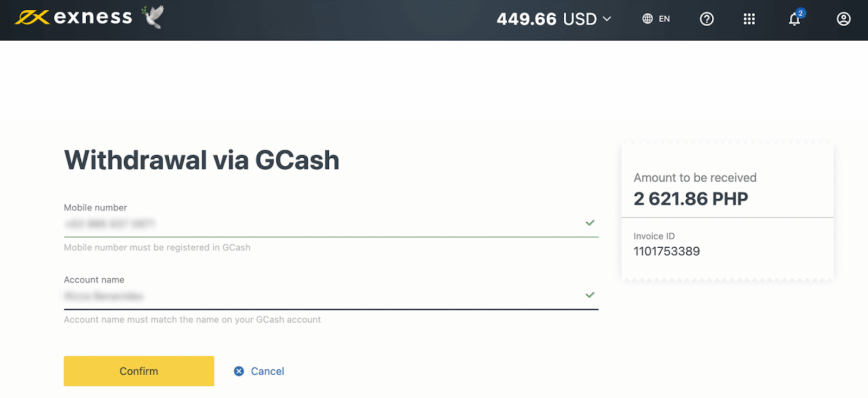Click the green checkmark in Account name field
The width and height of the screenshot is (868, 398).
[590, 295]
